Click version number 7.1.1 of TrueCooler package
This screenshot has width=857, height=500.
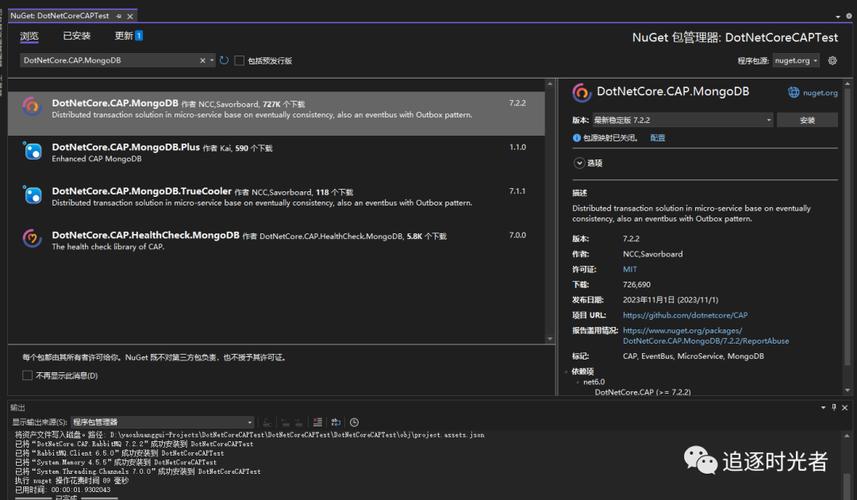pos(517,191)
